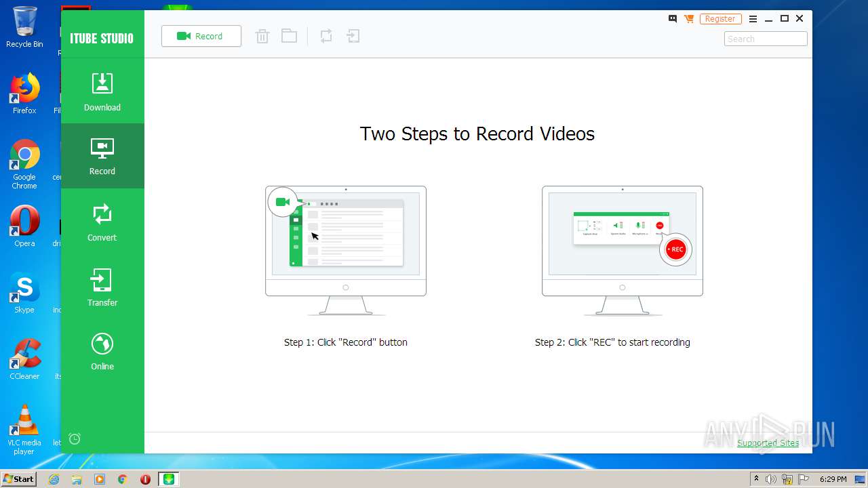This screenshot has height=488, width=868.
Task: Show hidden system tray icons
Action: point(756,479)
